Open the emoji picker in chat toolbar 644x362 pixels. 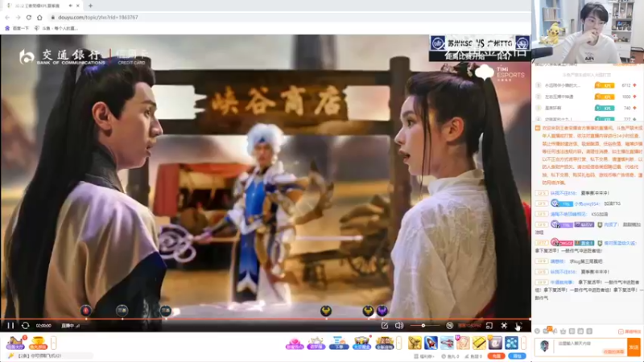(x=537, y=331)
